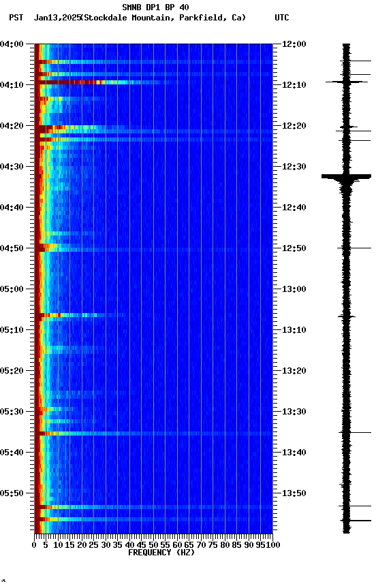Click the 05:30 PST time label
376x588 pixels.
point(12,412)
